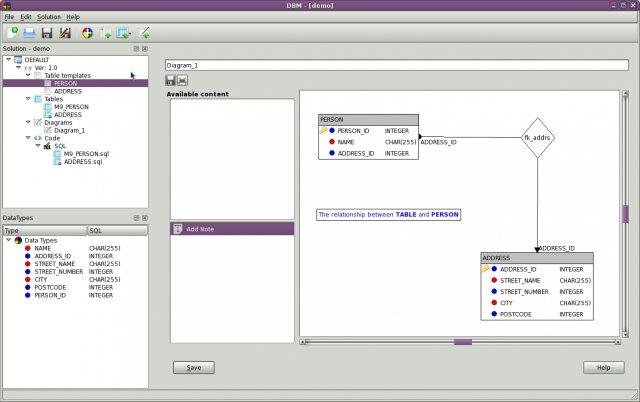Click the fk_addrs diamond relationship node
The height and width of the screenshot is (402, 640).
(x=538, y=137)
